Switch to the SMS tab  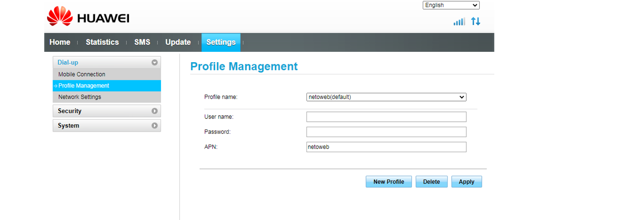pyautogui.click(x=142, y=42)
